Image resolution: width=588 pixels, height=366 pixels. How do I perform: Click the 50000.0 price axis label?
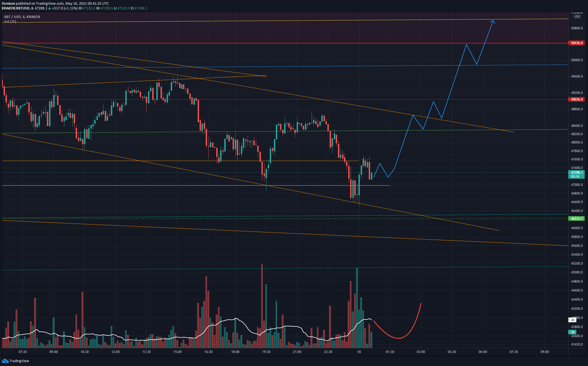pos(577,60)
